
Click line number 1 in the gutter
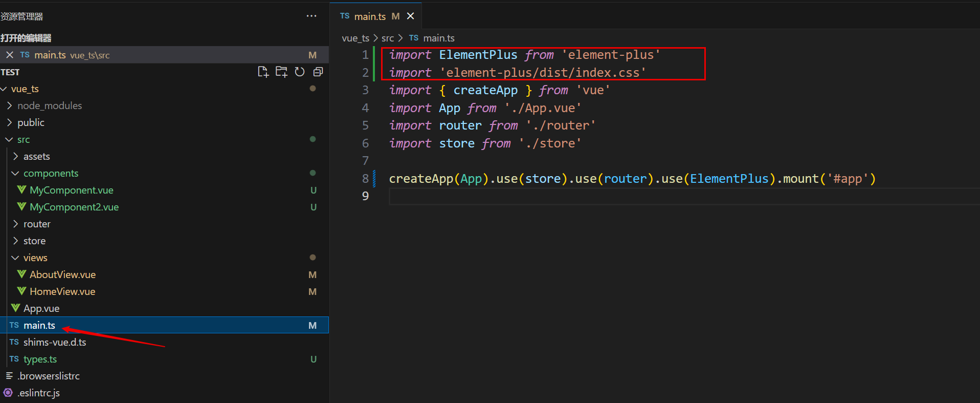coord(365,55)
